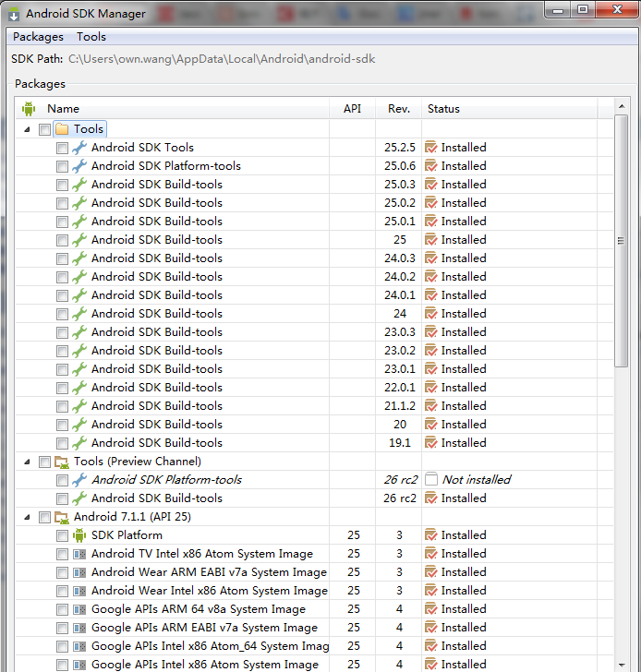
Task: Click the system image icon for Google APIs ARM 64 v8a
Action: pyautogui.click(x=79, y=609)
